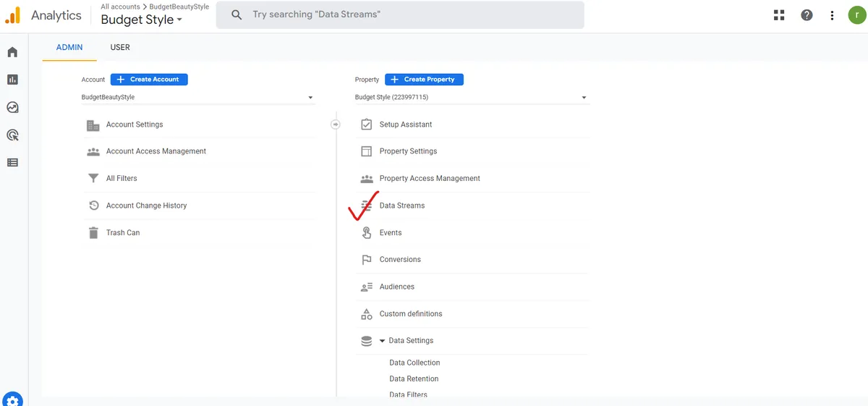
Task: Switch to the USER tab
Action: point(120,47)
